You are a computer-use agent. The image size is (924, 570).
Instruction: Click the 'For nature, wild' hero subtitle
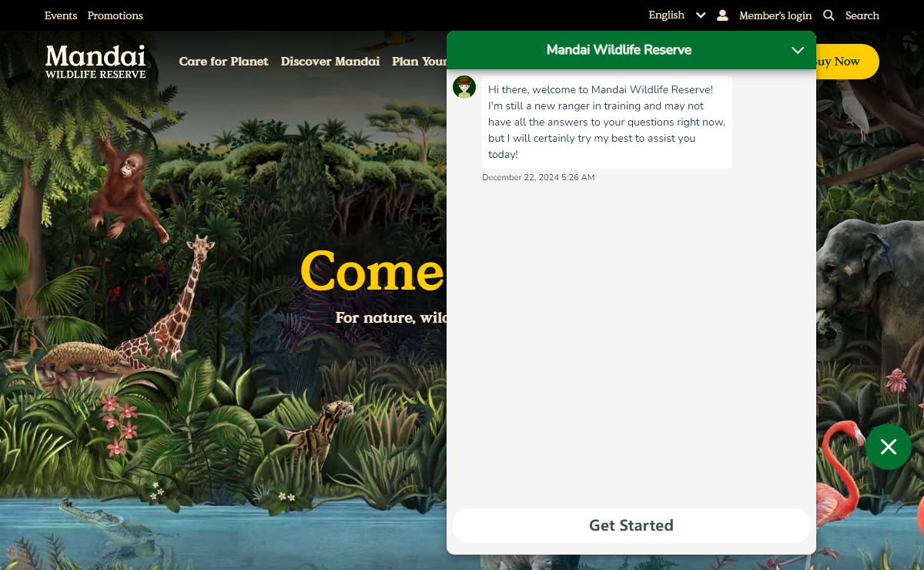pyautogui.click(x=391, y=317)
